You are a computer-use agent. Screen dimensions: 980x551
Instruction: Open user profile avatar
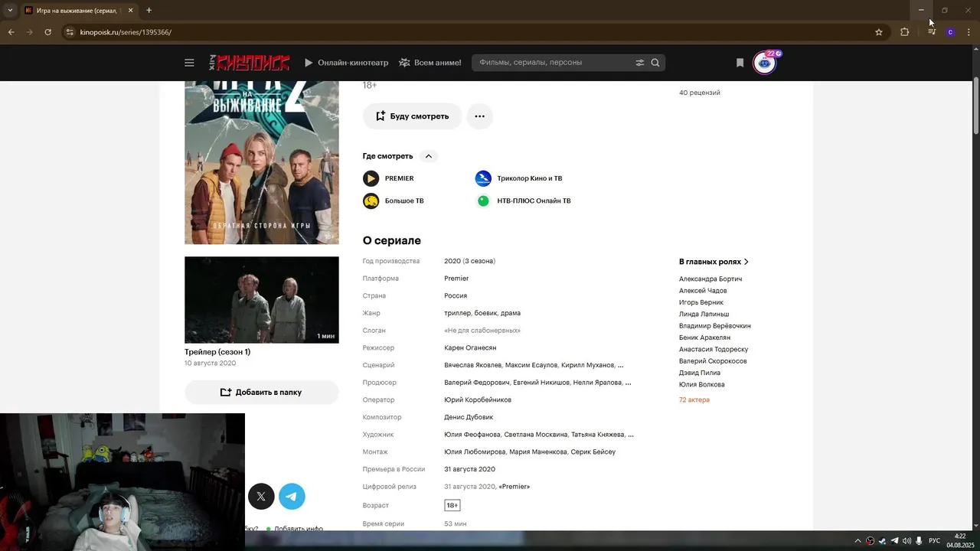(765, 63)
